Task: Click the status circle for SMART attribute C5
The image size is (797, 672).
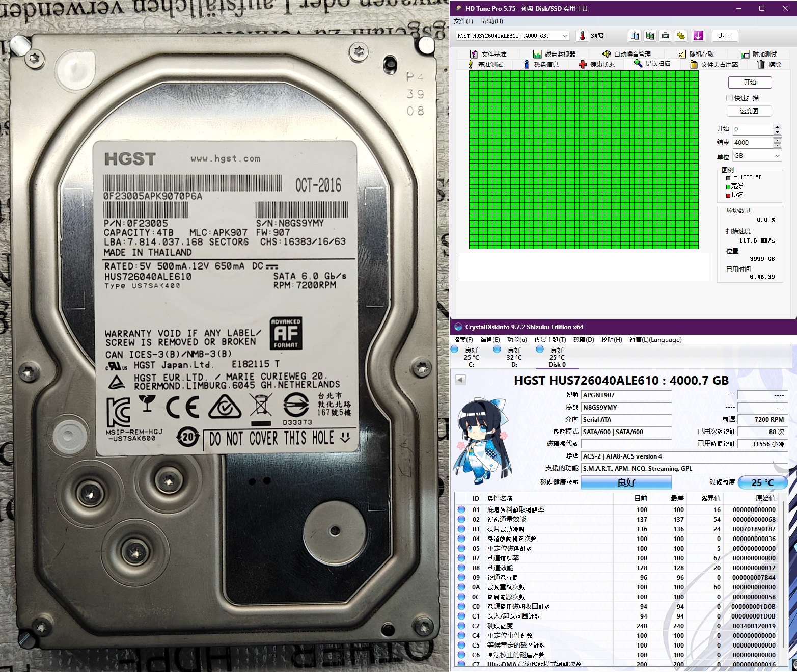Action: [x=461, y=645]
